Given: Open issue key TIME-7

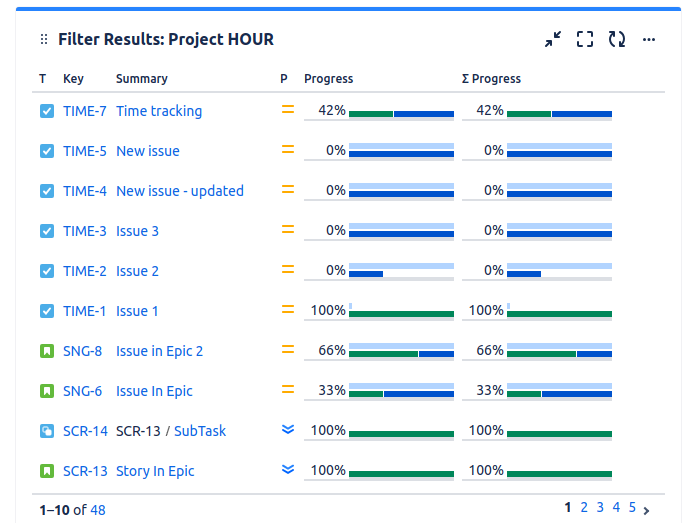Looking at the screenshot, I should point(85,111).
